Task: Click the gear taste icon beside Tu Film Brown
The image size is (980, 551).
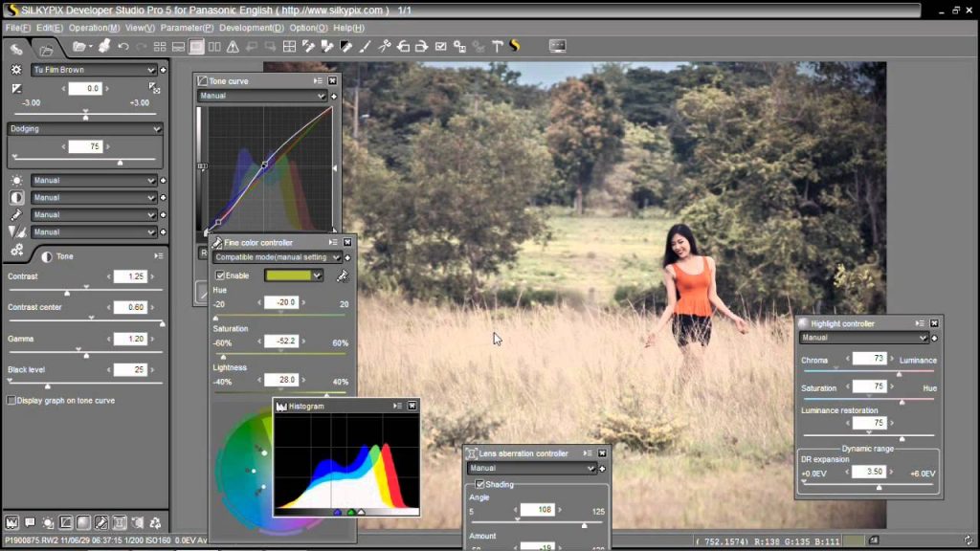Action: click(17, 70)
